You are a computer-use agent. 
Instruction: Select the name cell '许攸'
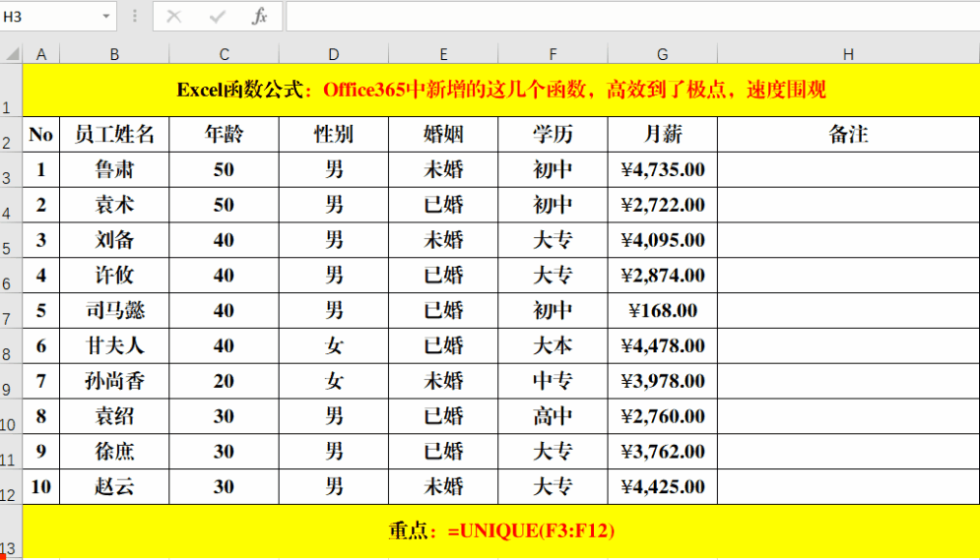114,276
